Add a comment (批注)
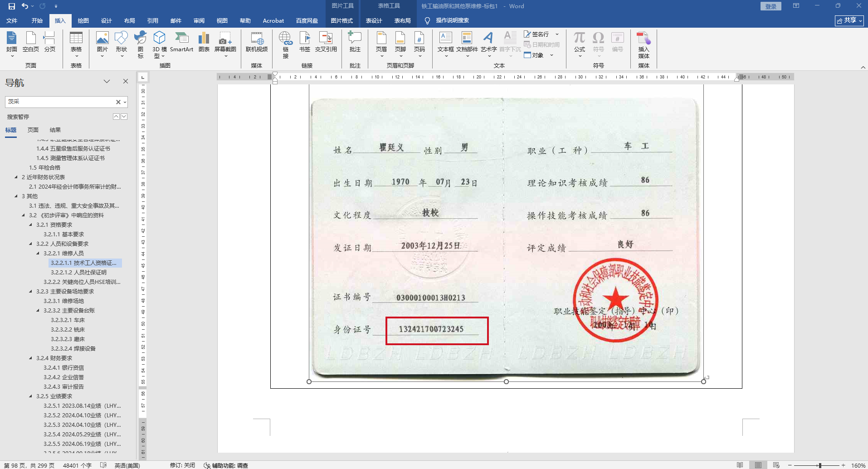 pyautogui.click(x=355, y=42)
